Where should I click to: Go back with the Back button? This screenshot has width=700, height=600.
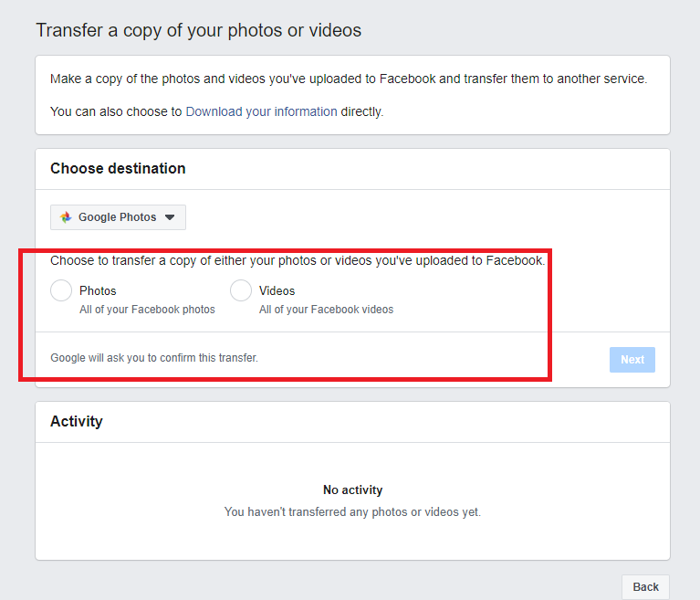pyautogui.click(x=645, y=586)
